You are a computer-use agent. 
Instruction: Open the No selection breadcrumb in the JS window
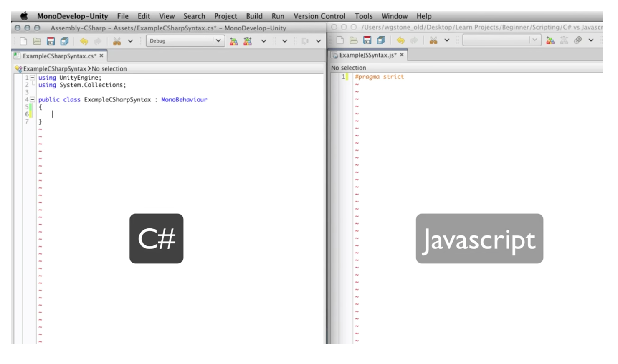click(349, 68)
